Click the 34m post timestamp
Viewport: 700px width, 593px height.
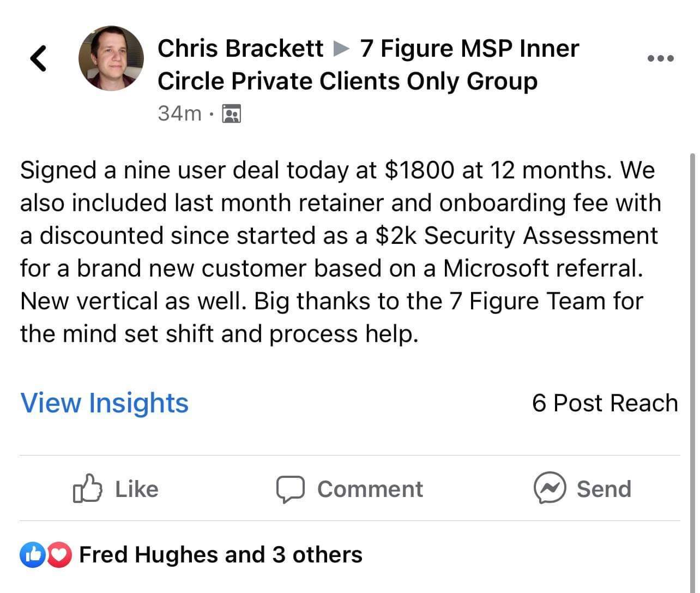tap(179, 113)
